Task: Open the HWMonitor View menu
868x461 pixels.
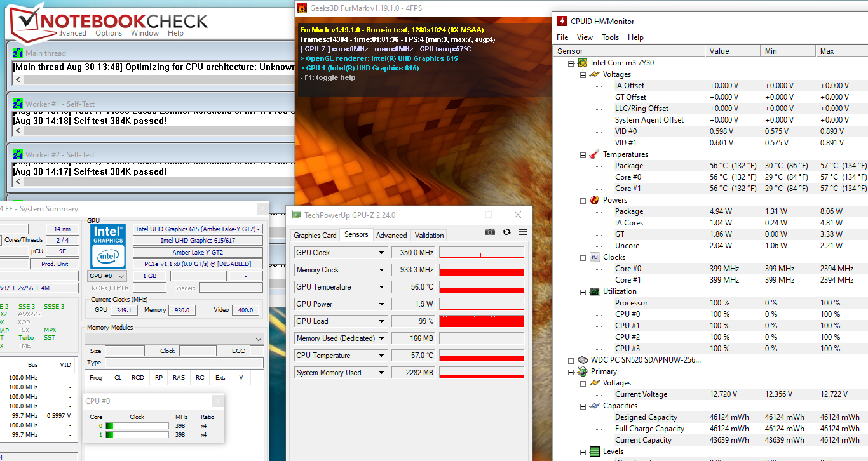Action: point(585,37)
